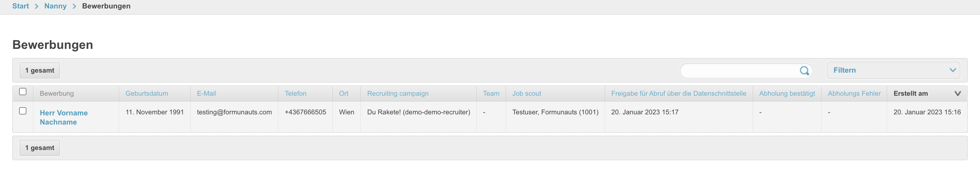
Task: Click the Filtern dropdown chevron
Action: click(x=953, y=70)
